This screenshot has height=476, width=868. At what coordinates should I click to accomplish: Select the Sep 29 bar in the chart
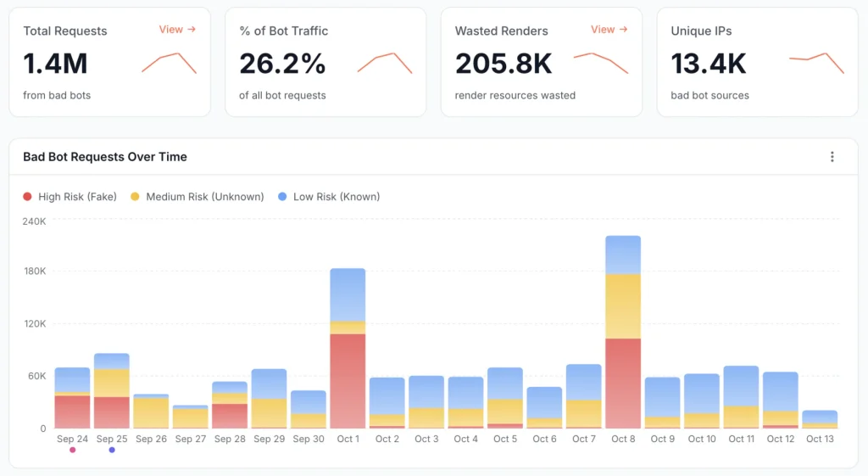click(x=269, y=399)
